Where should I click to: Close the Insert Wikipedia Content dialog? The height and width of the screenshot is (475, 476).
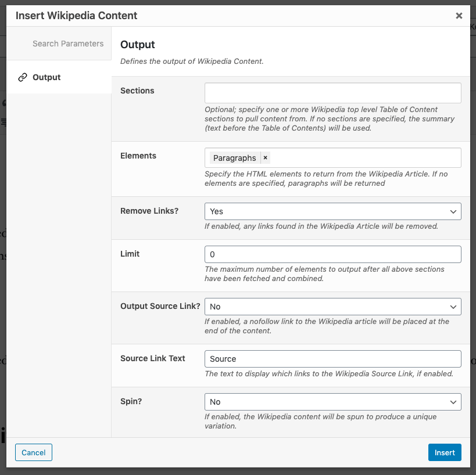click(x=459, y=16)
